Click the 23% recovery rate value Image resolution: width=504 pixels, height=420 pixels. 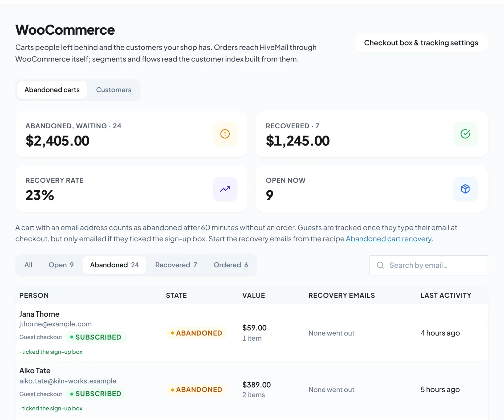point(40,195)
